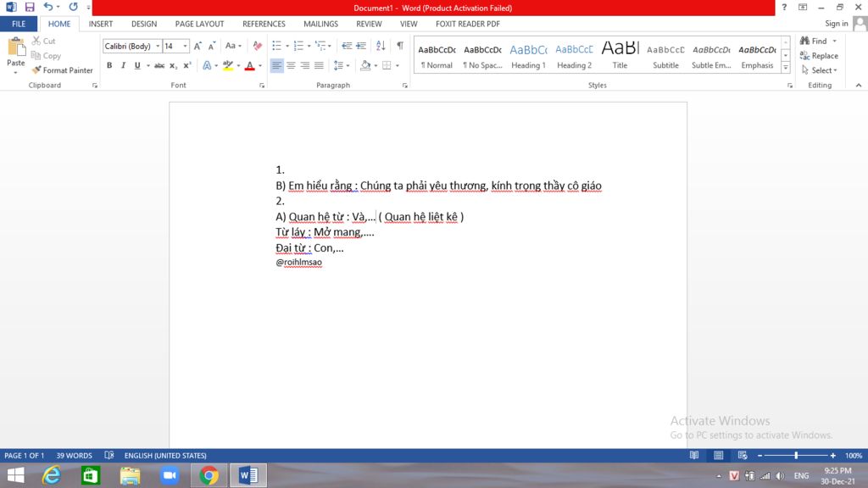The height and width of the screenshot is (488, 868).
Task: Toggle Bold formatting
Action: [x=109, y=66]
